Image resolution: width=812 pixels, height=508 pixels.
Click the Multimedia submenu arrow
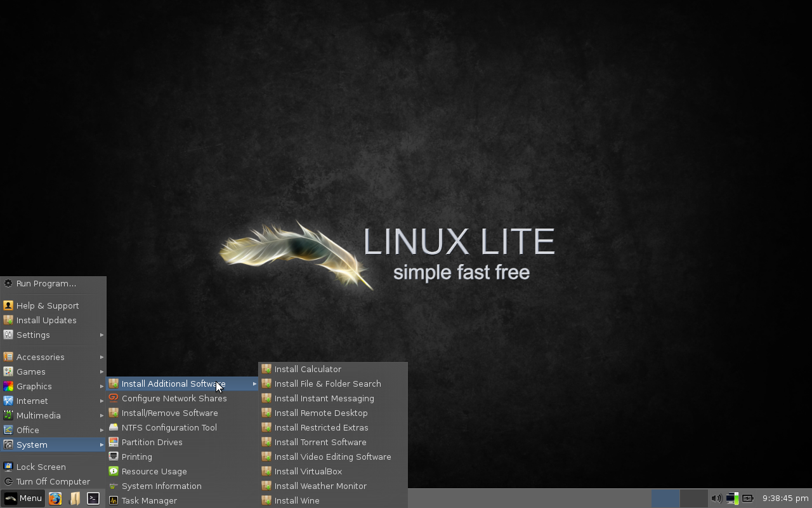[101, 415]
